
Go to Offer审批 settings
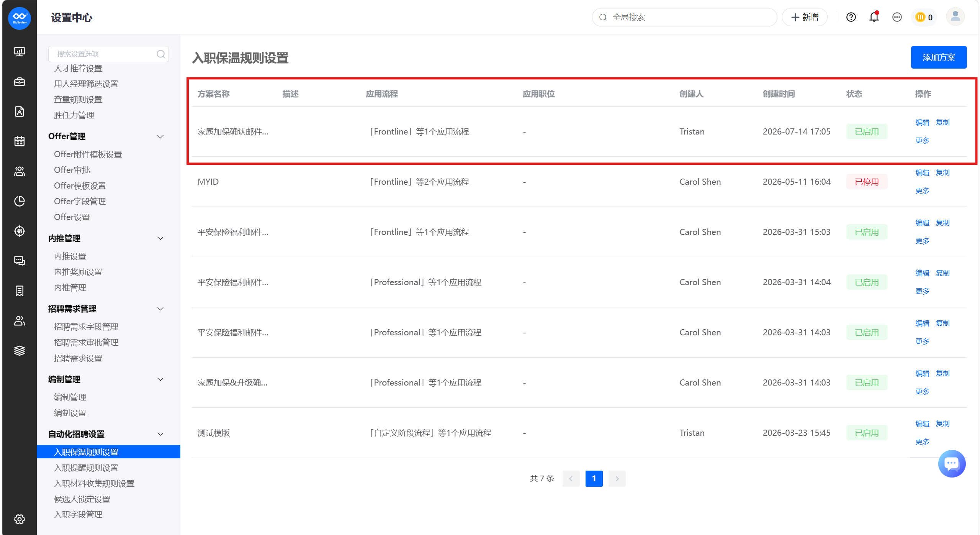click(x=72, y=170)
